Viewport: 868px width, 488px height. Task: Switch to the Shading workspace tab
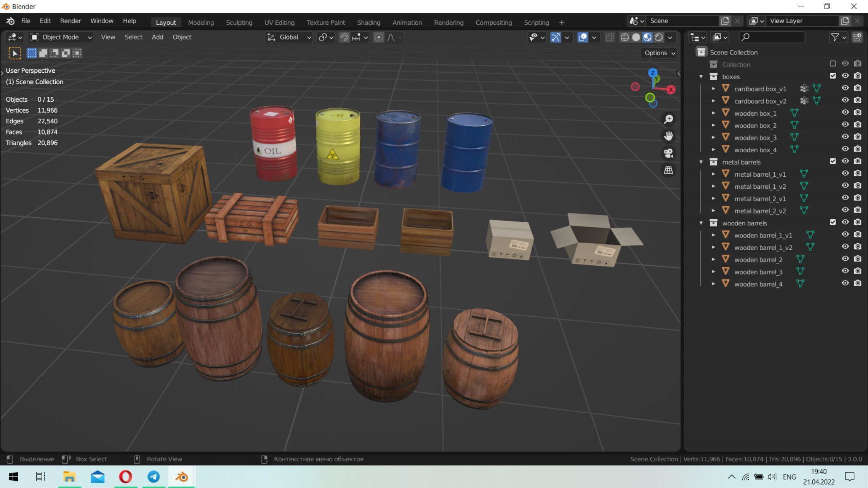(x=368, y=22)
